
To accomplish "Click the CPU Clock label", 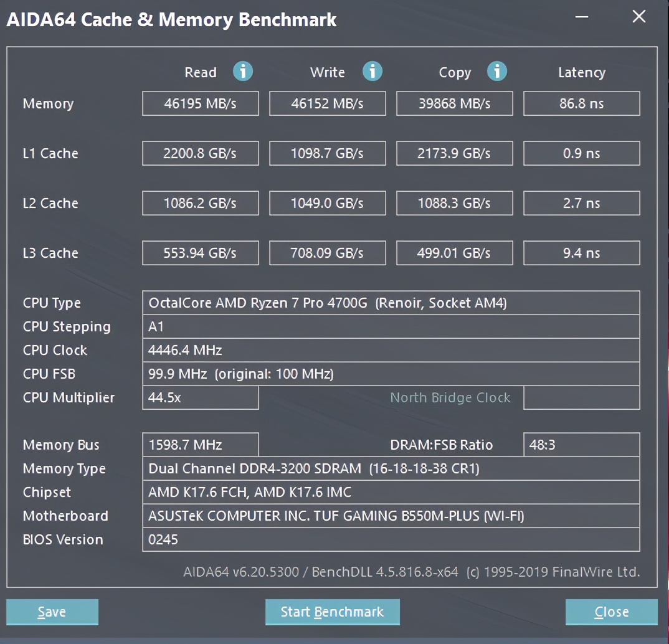I will click(x=55, y=350).
